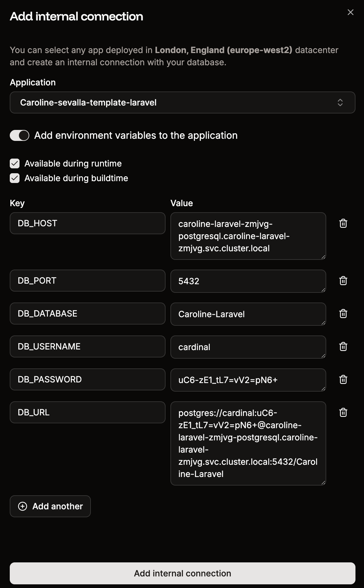Click the Add another button
This screenshot has height=588, width=364.
click(50, 506)
